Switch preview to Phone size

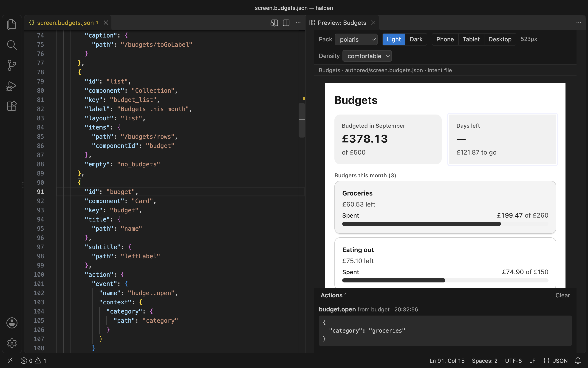click(445, 39)
